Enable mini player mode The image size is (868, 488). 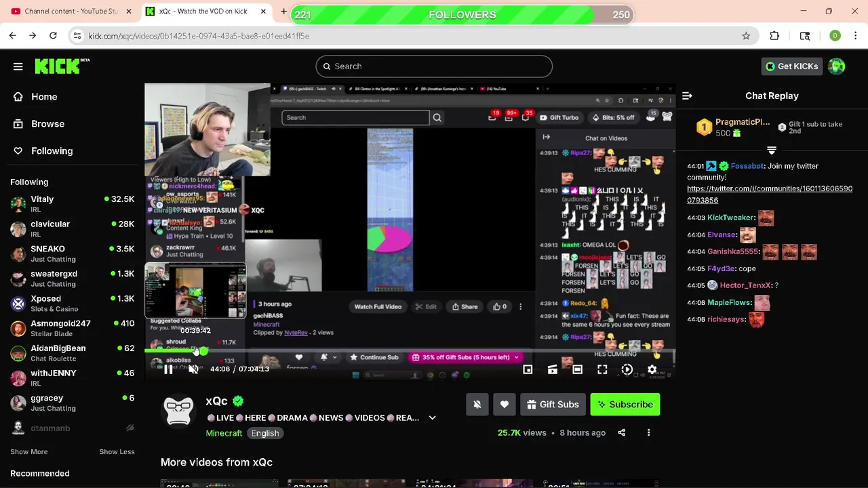[x=528, y=369]
